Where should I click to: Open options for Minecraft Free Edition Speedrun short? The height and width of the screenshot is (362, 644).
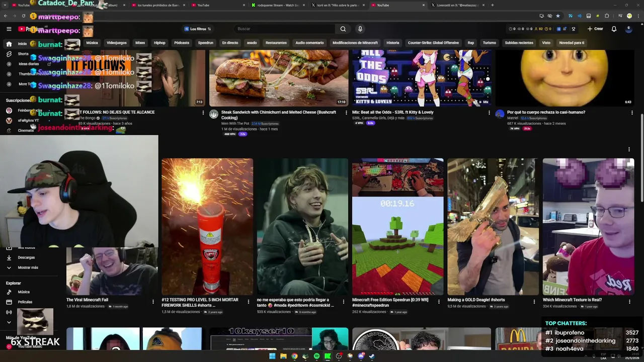click(439, 302)
